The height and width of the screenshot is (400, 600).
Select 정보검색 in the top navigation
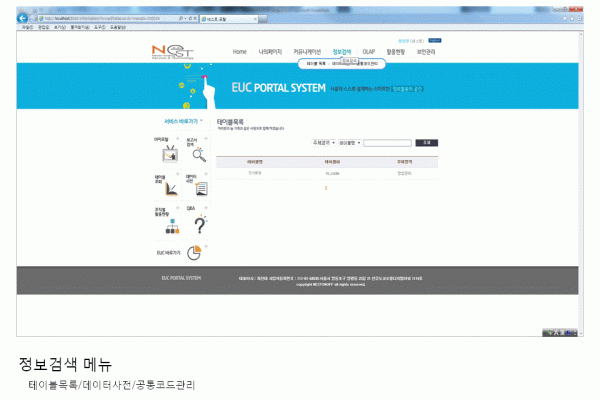342,52
